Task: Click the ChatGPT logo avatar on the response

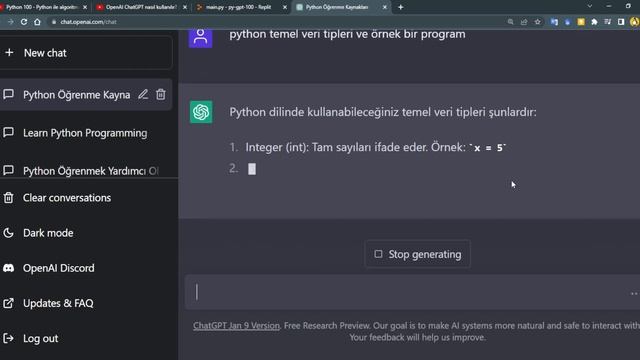Action: click(201, 112)
